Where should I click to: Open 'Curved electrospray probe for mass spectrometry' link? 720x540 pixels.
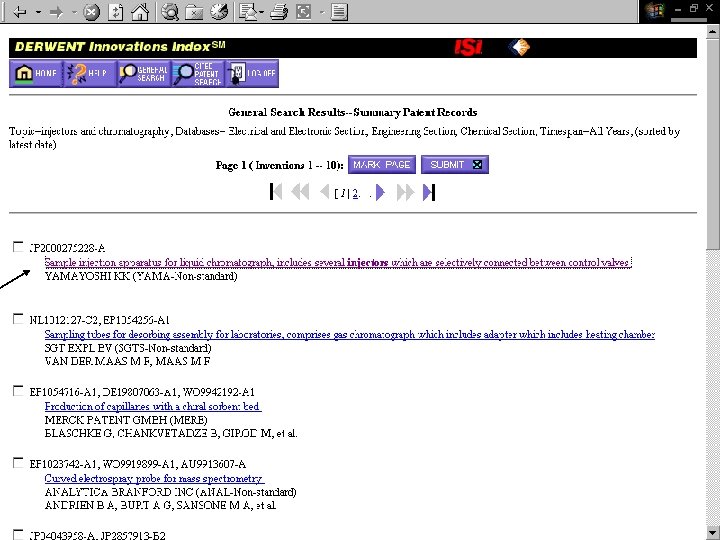click(x=154, y=478)
